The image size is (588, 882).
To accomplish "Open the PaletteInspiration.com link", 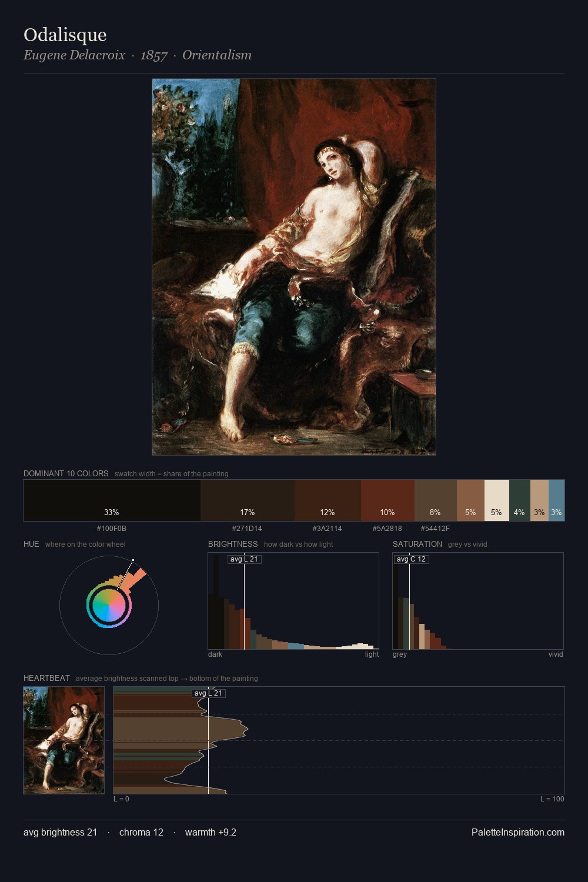I will click(518, 832).
